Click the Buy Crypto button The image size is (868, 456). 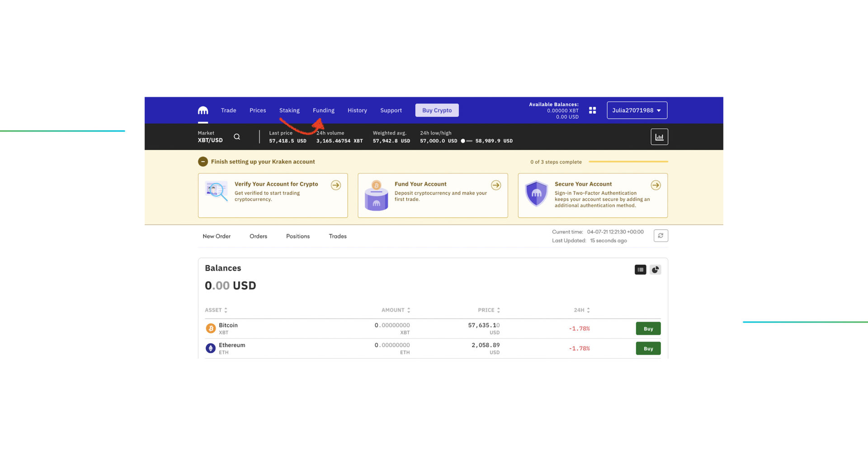437,110
